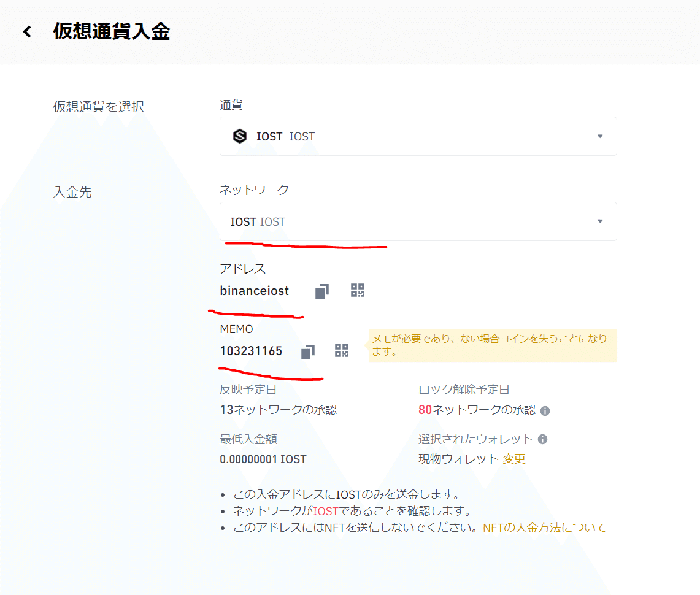Screen dimensions: 700x595
Task: Copy the MEMO number 103231165
Action: (308, 351)
